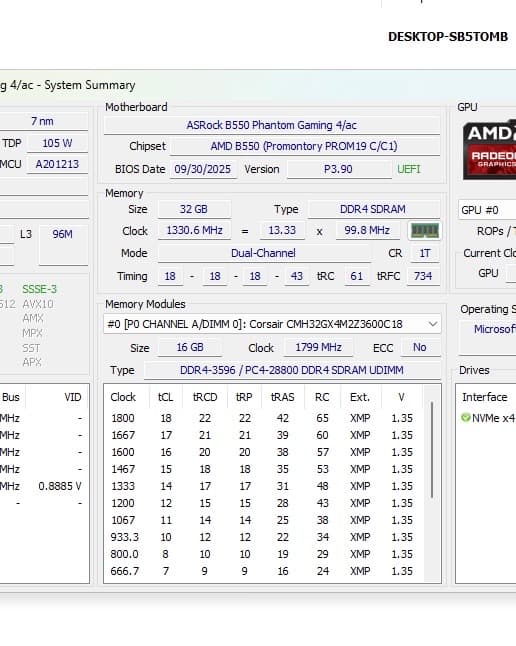Screen dimensions: 516x646
Task: Click the green UEFI label
Action: [x=408, y=169]
